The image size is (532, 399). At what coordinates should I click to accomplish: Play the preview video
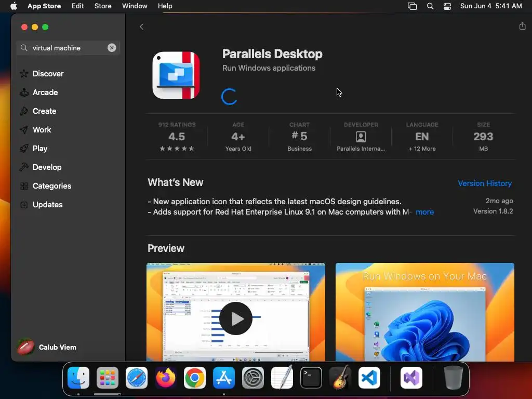point(236,318)
